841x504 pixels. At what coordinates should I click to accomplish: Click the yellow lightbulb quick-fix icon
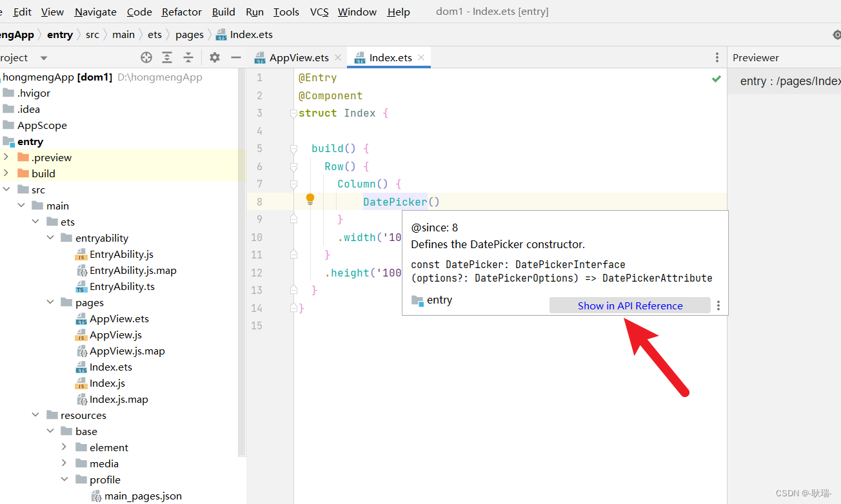[x=310, y=199]
